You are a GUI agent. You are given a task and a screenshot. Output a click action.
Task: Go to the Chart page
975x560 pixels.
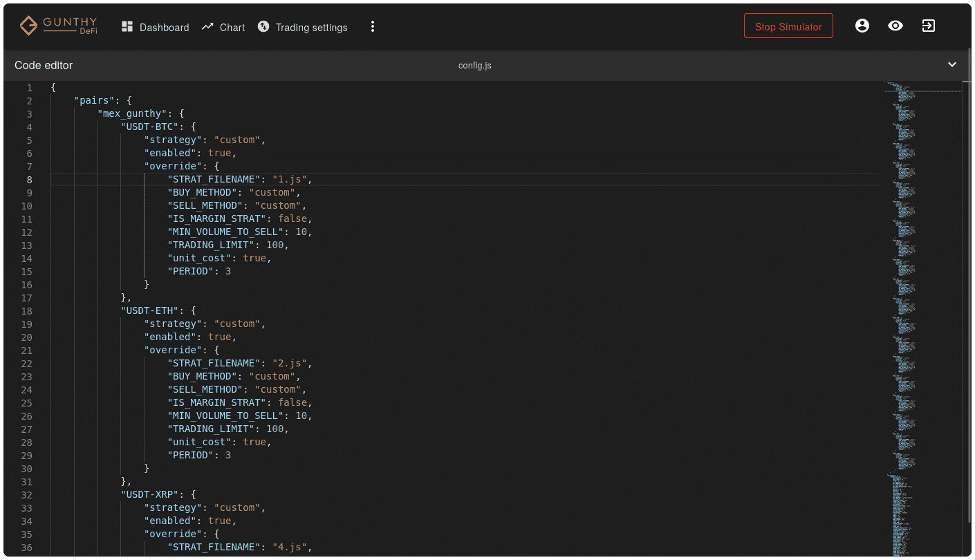[x=232, y=28]
